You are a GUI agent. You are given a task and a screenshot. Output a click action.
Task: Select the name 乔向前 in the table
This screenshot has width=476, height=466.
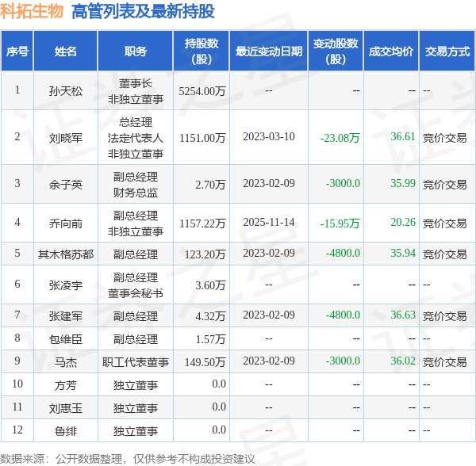pos(66,223)
